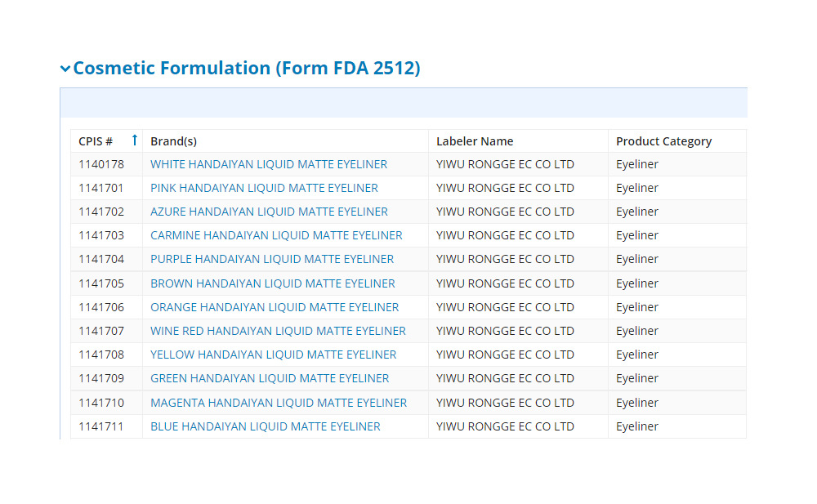
Task: Open WINE RED HANDAIYAN LIQUID MATTE EYELINER link
Action: 278,331
